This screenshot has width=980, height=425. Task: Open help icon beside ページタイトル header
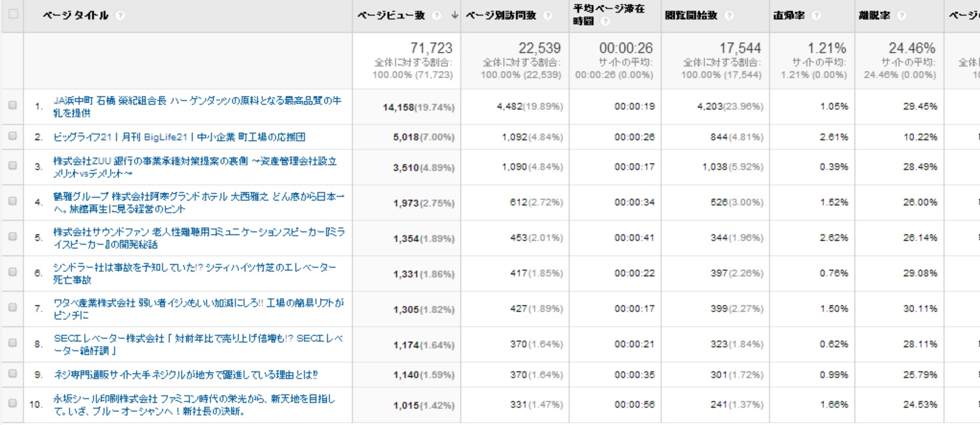tap(121, 15)
